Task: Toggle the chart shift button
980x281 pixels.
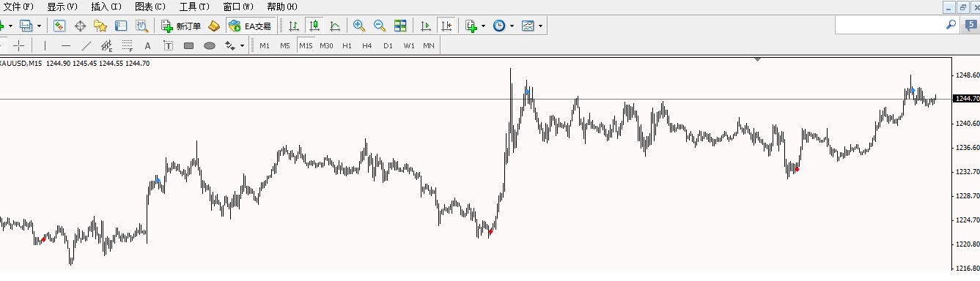Action: [x=446, y=26]
